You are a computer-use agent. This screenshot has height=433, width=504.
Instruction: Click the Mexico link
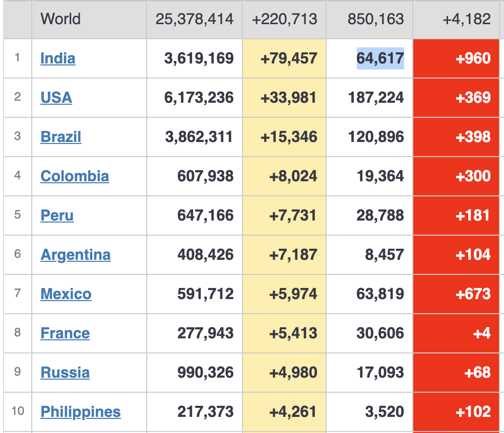(66, 294)
